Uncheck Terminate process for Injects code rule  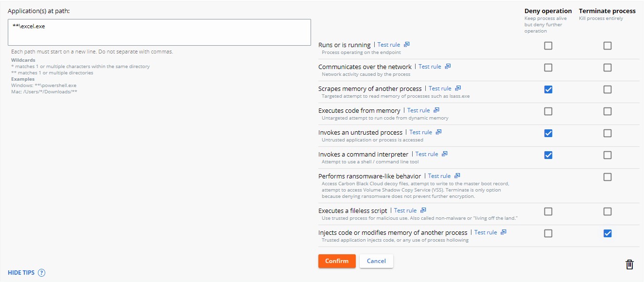607,233
